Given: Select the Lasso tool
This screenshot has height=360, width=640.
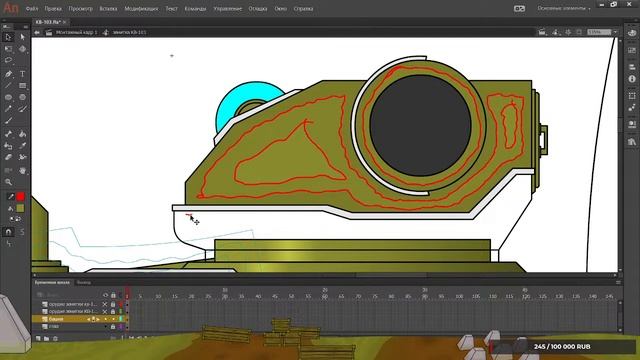Looking at the screenshot, I should (x=8, y=60).
